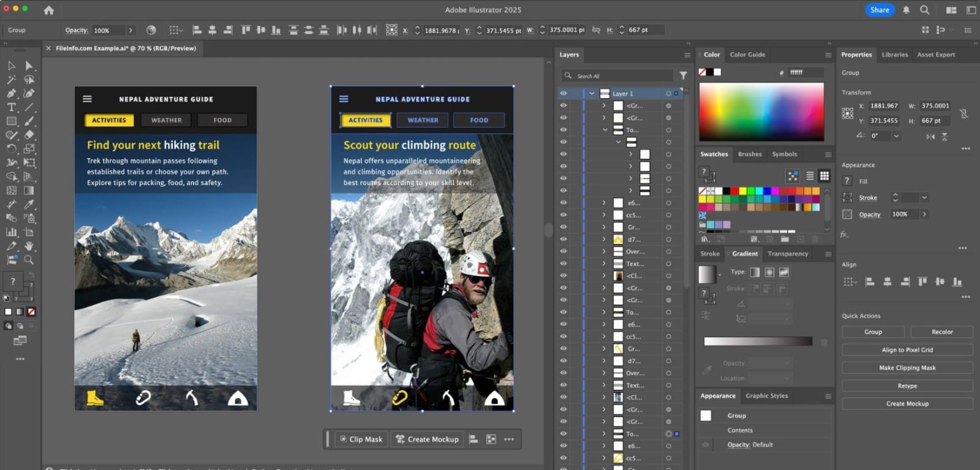Select the Type tool in the toolbar

[11, 107]
